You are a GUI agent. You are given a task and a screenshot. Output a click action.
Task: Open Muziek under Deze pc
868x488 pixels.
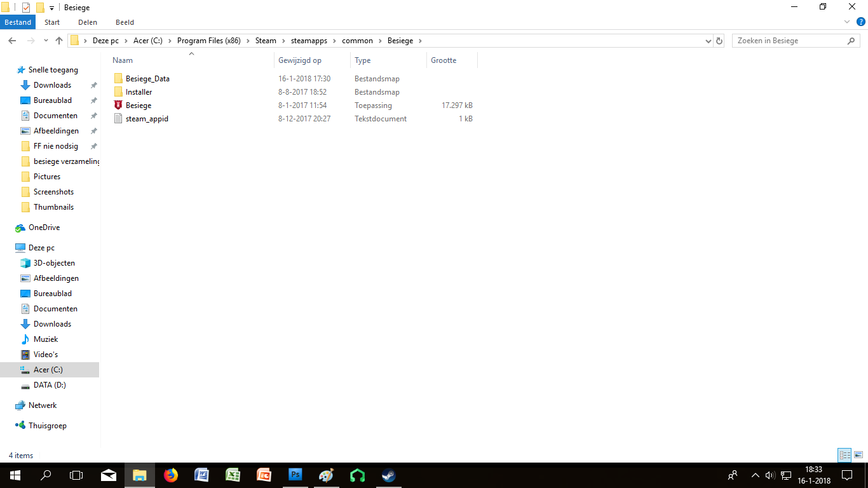coord(46,339)
